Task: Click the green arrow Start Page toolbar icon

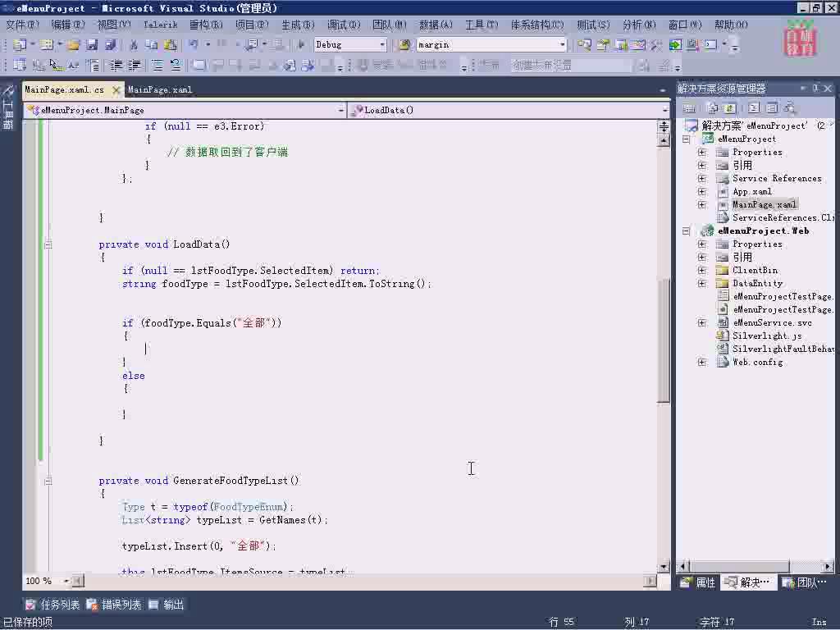Action: pos(675,45)
